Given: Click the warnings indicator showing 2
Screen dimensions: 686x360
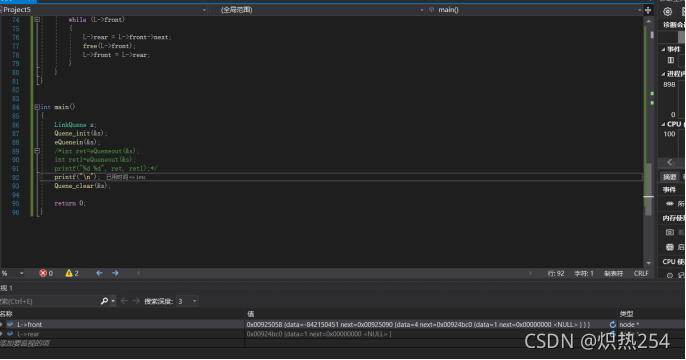Looking at the screenshot, I should [x=72, y=273].
